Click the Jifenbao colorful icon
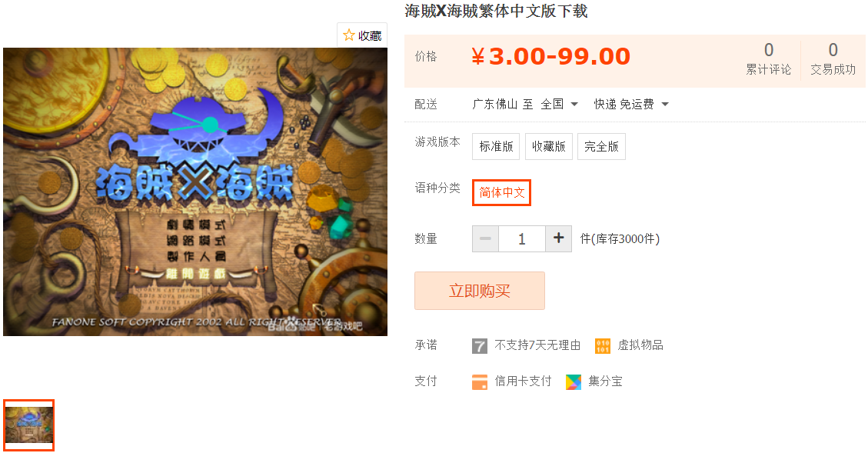This screenshot has height=453, width=868. point(574,382)
